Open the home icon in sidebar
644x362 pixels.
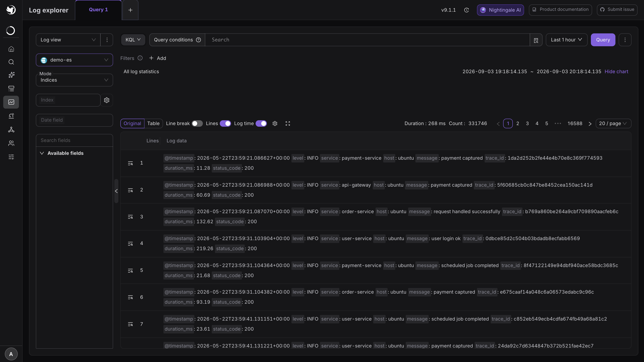(x=11, y=49)
